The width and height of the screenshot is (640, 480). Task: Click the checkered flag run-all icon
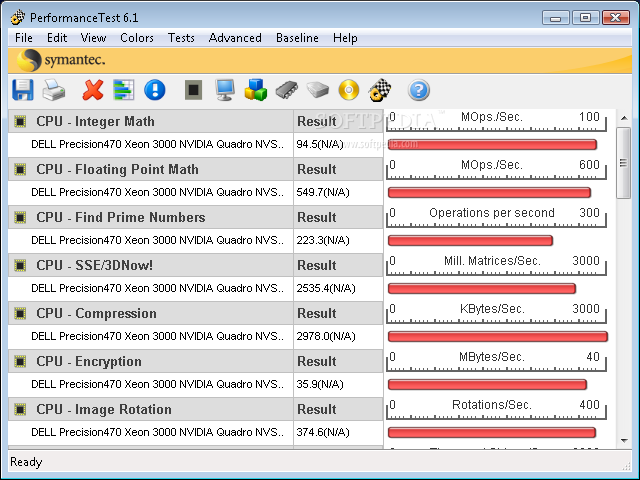[x=380, y=90]
